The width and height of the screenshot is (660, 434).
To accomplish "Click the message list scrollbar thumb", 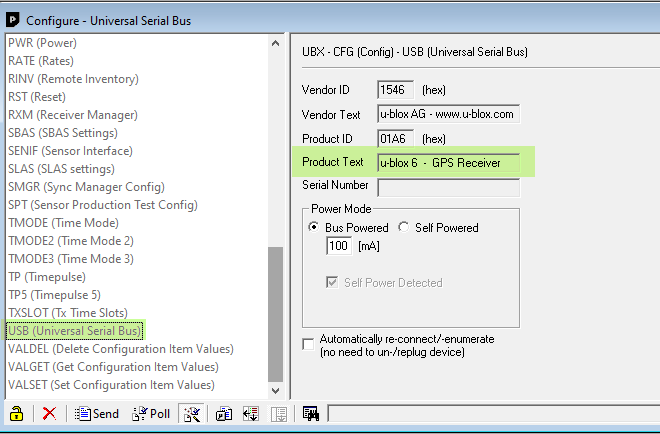I will (275, 314).
